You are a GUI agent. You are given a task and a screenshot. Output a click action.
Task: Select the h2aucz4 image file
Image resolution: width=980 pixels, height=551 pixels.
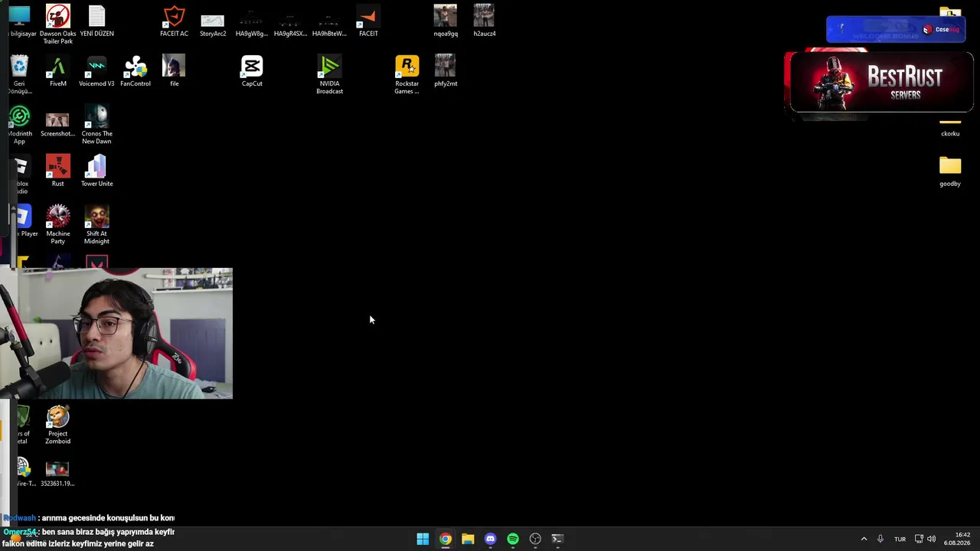[x=484, y=21]
